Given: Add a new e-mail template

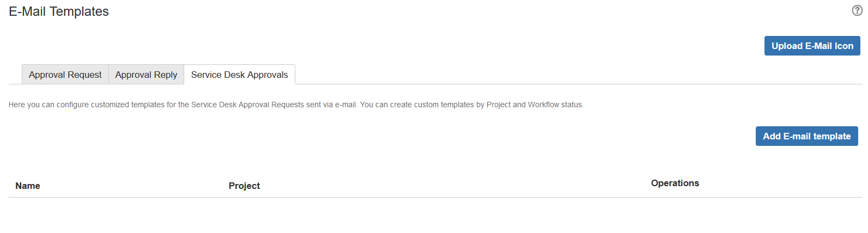Looking at the screenshot, I should coord(806,136).
